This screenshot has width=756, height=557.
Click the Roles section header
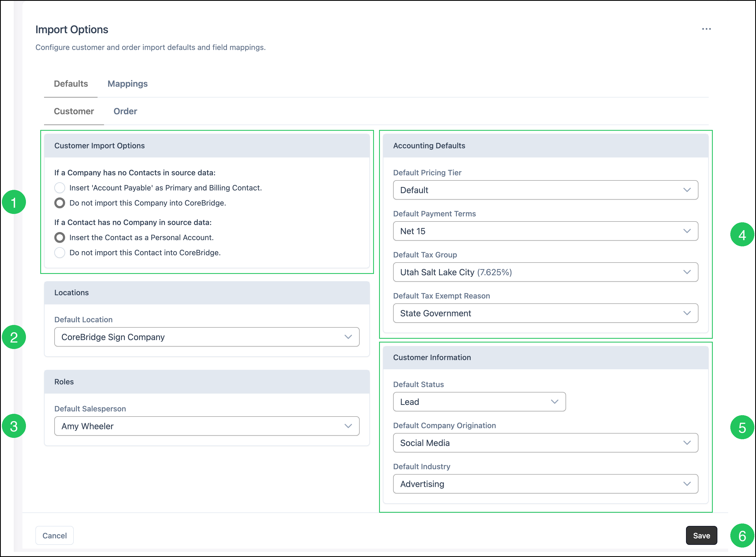pos(207,382)
